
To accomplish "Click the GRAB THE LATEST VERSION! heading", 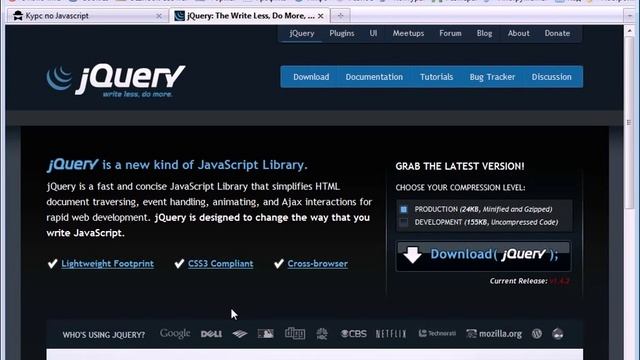I will pos(460,166).
